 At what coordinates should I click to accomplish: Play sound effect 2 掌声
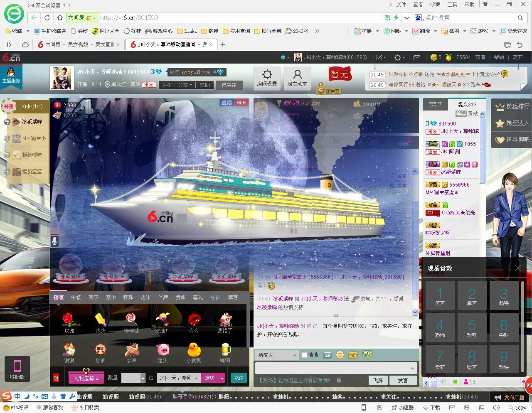(x=472, y=296)
